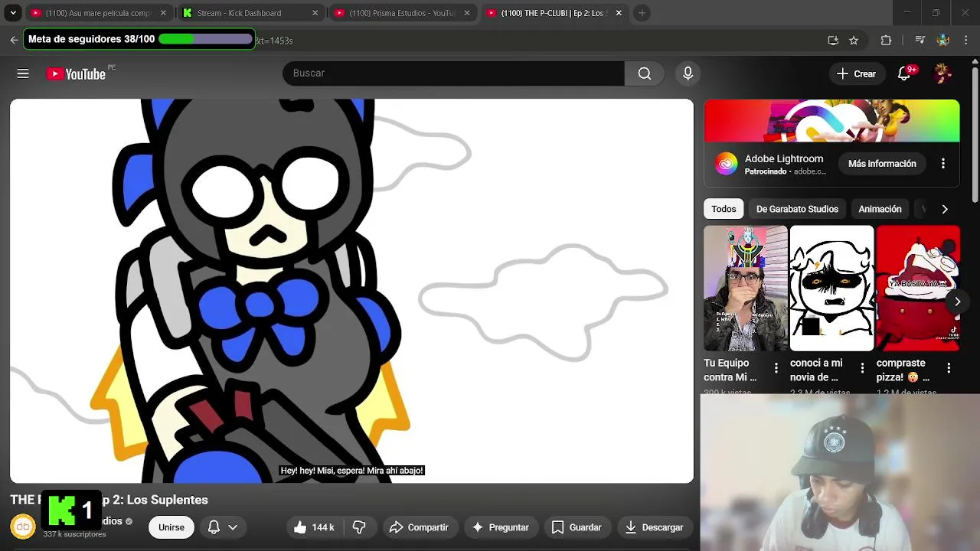Screen dimensions: 980x551
Task: Click the Guardar button
Action: coord(577,527)
